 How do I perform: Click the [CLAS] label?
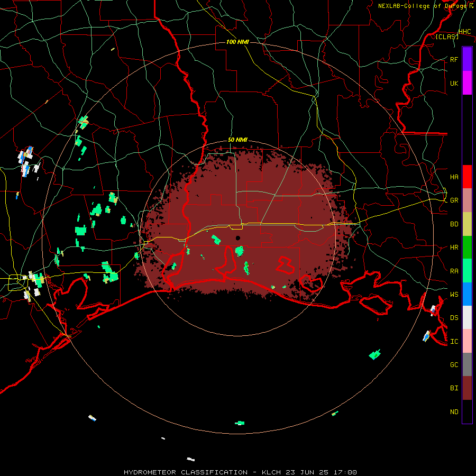coord(447,36)
